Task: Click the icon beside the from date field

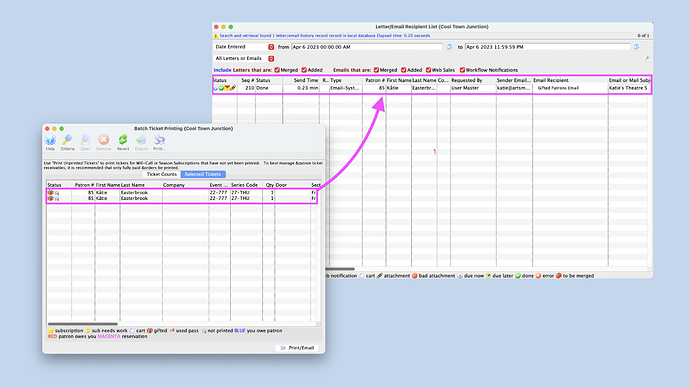Action: click(x=450, y=47)
